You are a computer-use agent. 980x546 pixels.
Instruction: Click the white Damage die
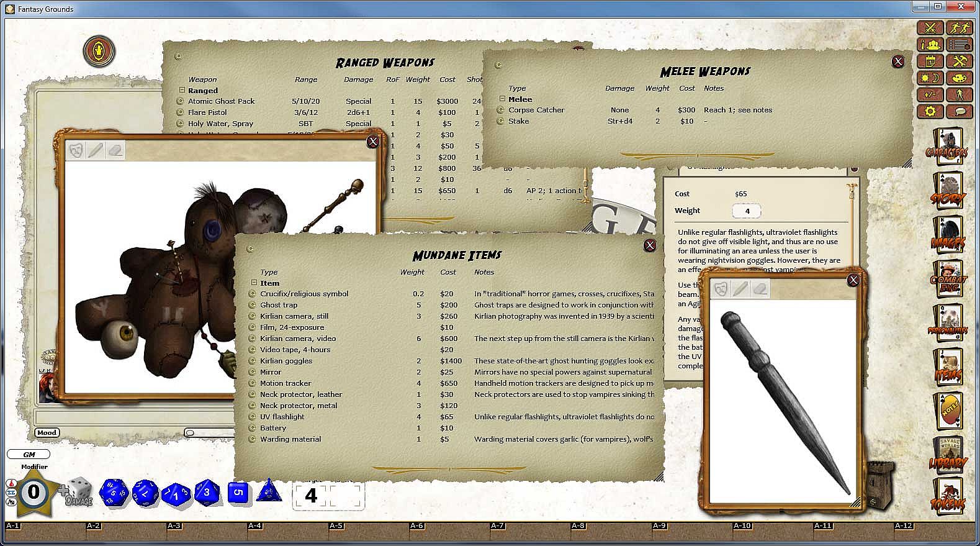(x=79, y=491)
